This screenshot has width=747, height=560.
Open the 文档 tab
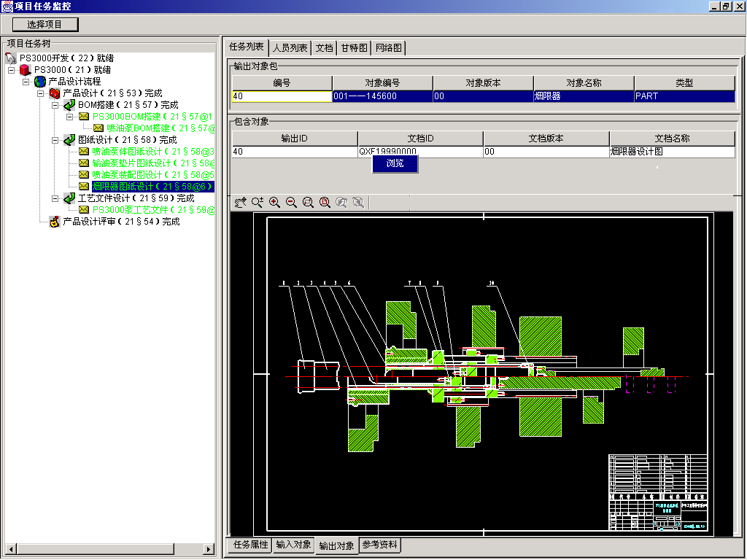(x=325, y=47)
